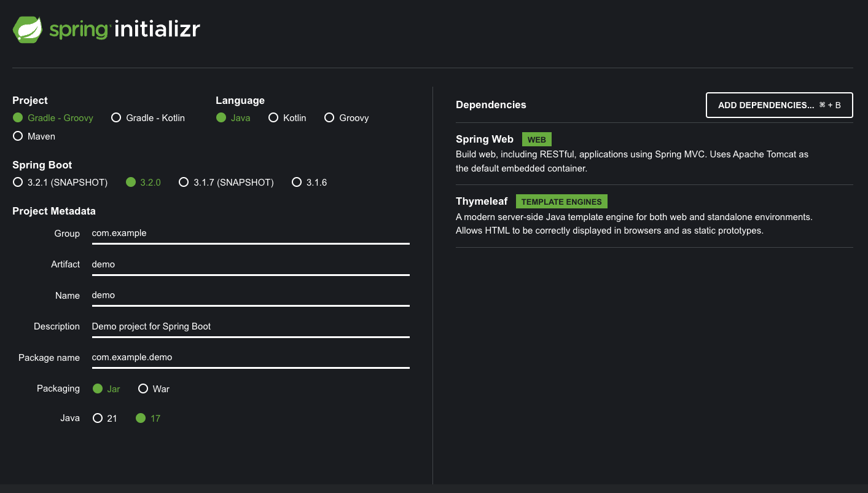Click the Add Dependencies button
868x493 pixels.
tap(780, 105)
